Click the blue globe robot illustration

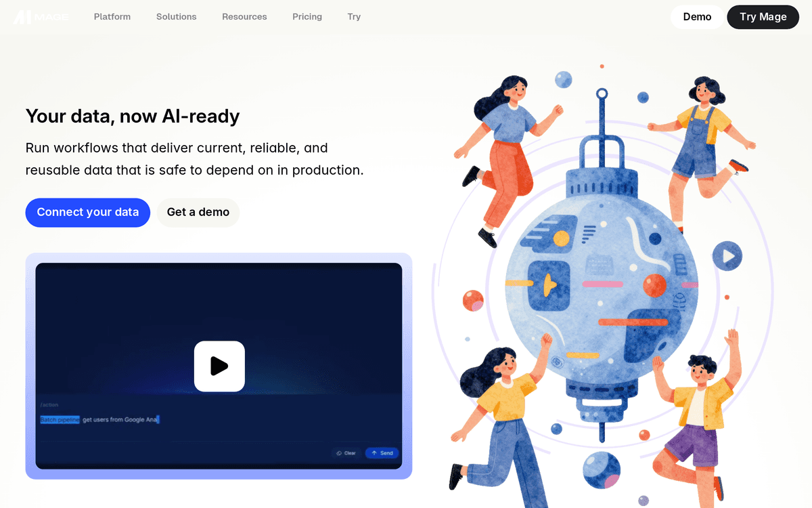click(600, 284)
